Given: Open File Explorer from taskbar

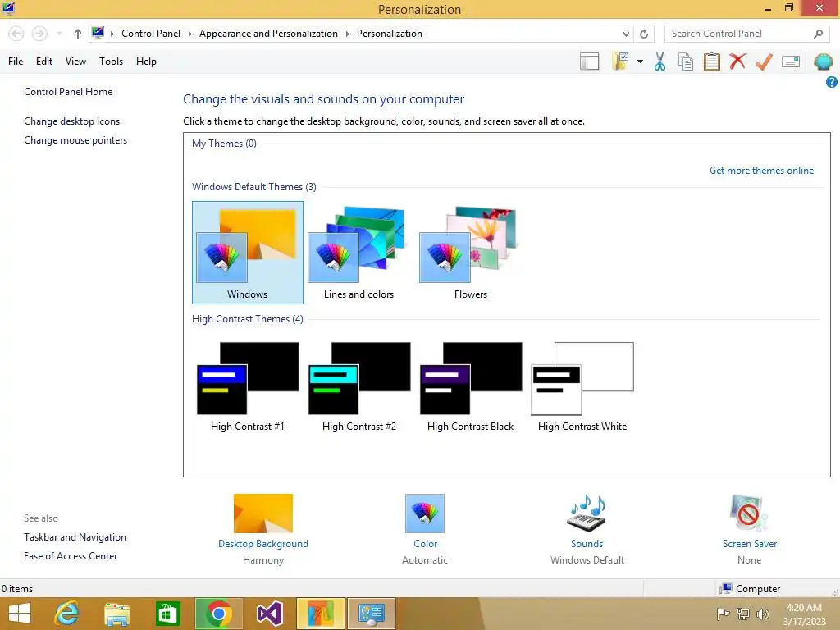Looking at the screenshot, I should (116, 614).
